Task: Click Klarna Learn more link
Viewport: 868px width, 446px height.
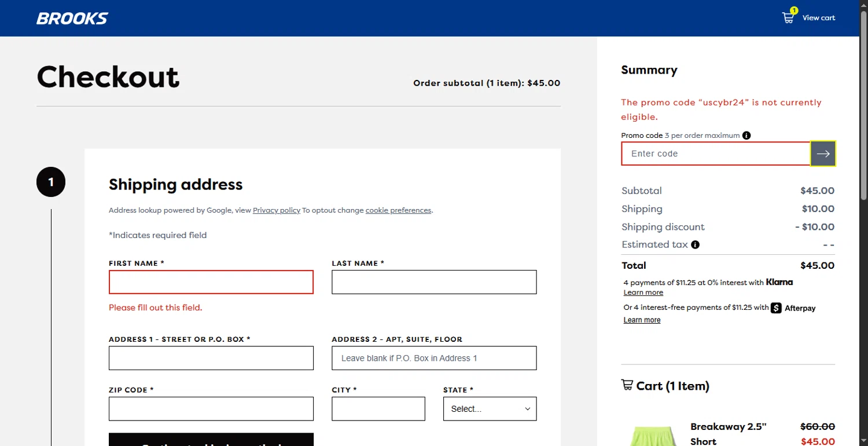Action: pos(643,293)
